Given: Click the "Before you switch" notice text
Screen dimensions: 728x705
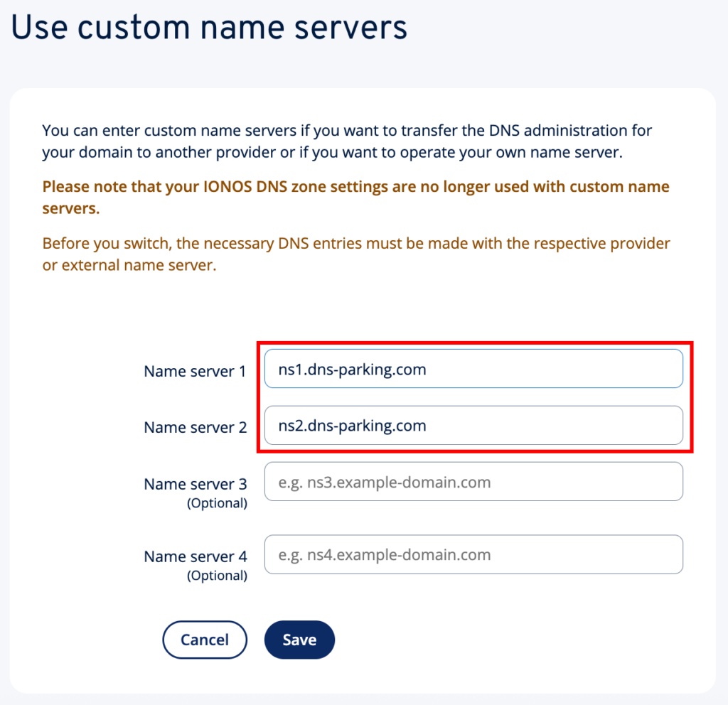Looking at the screenshot, I should (x=355, y=254).
